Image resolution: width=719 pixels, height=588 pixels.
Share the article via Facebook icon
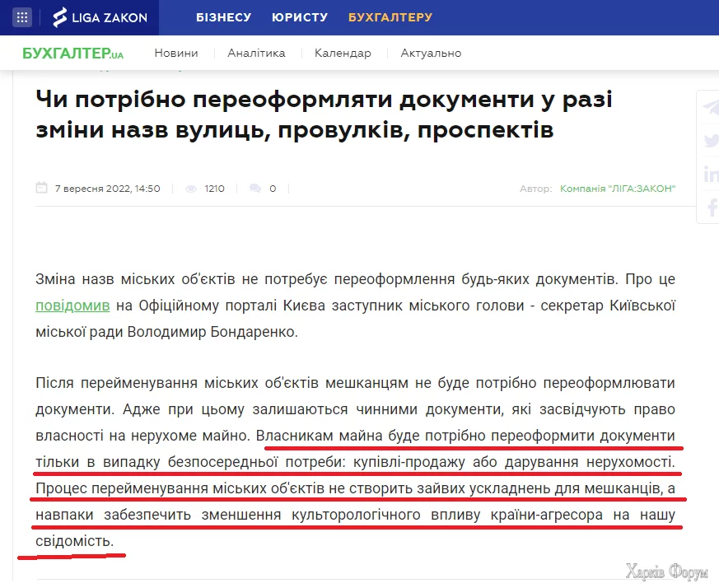pos(712,208)
